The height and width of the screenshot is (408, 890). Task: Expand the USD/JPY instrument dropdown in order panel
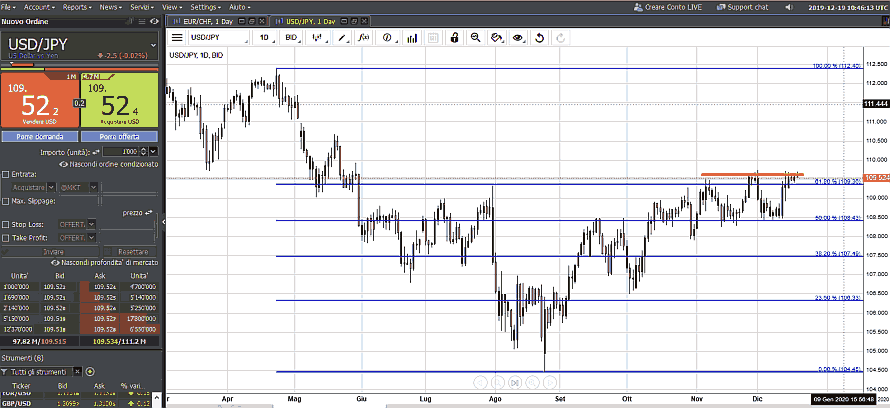click(x=152, y=44)
